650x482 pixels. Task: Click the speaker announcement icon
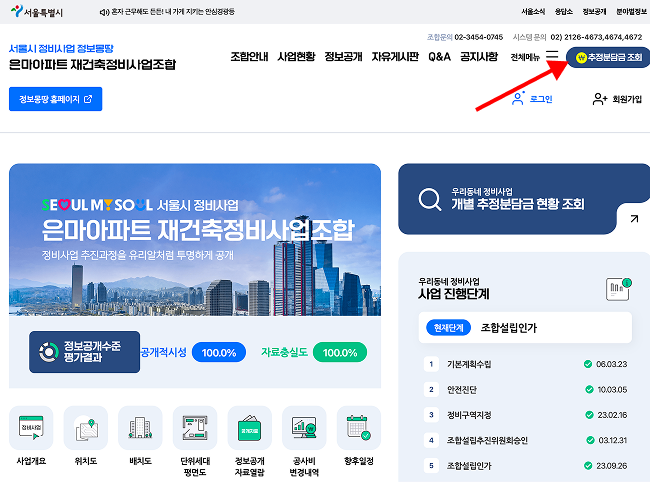coord(104,12)
